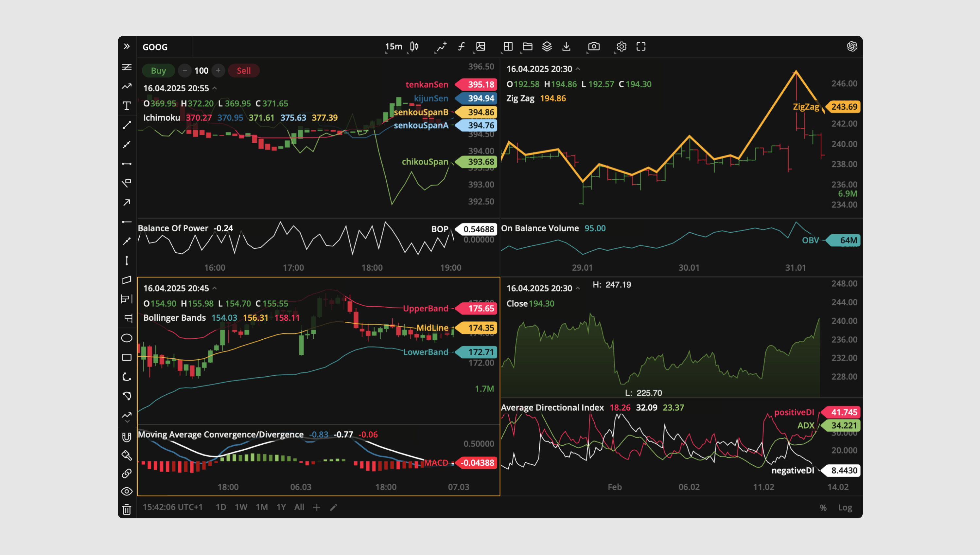
Task: Select the 1Y range tab
Action: (281, 507)
